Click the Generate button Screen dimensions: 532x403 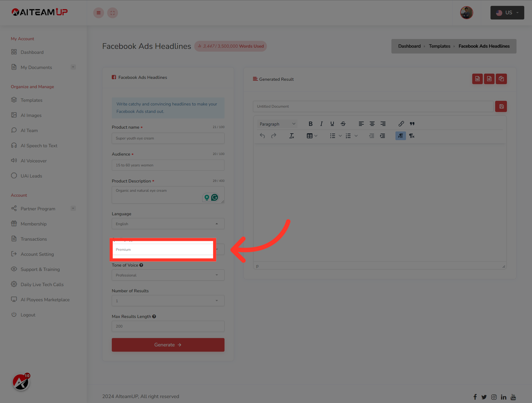(x=168, y=345)
